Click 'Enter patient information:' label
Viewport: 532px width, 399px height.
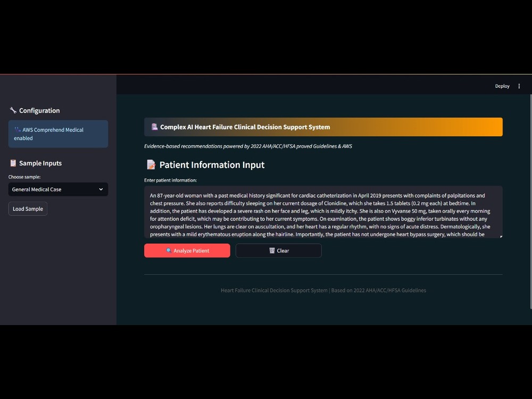(x=170, y=180)
